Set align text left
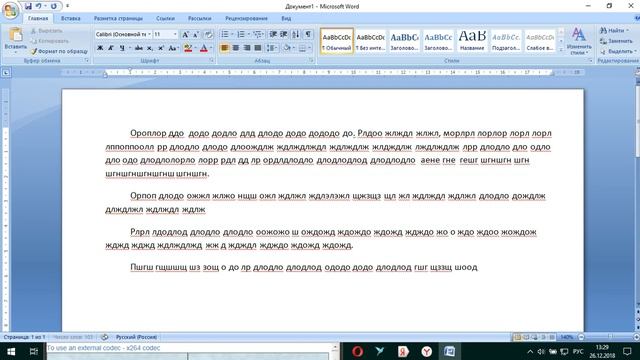Screen dimensions: 640x360 224,48
